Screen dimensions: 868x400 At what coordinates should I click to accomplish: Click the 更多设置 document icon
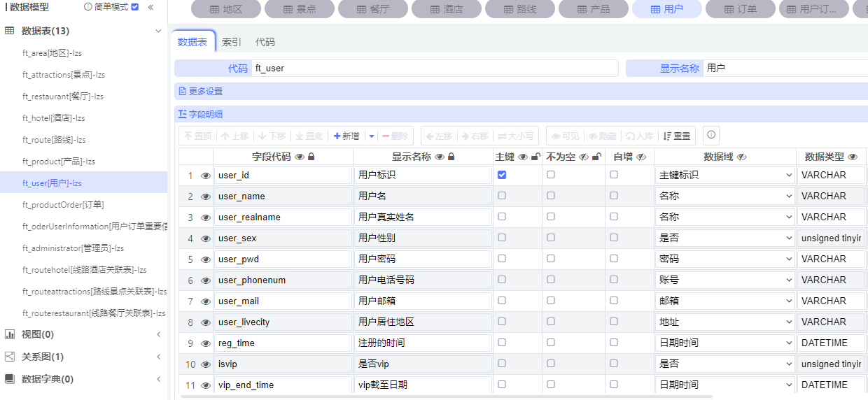tap(183, 92)
